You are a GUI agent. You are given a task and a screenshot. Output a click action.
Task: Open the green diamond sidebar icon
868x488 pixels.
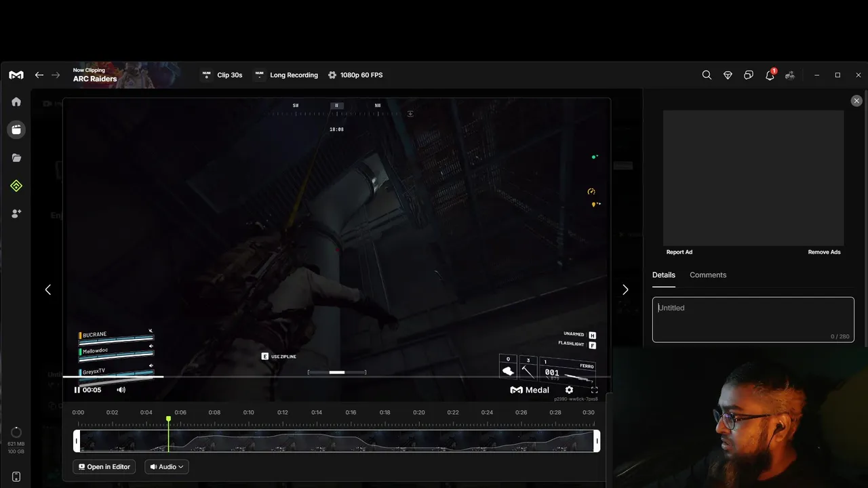pyautogui.click(x=16, y=186)
